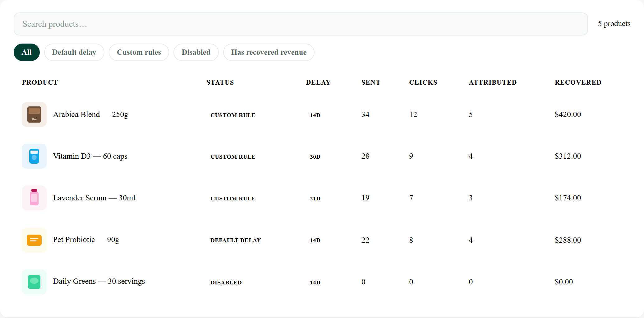Click the Vitamin D3 blue bottle icon
Image resolution: width=644 pixels, height=318 pixels.
tap(34, 156)
